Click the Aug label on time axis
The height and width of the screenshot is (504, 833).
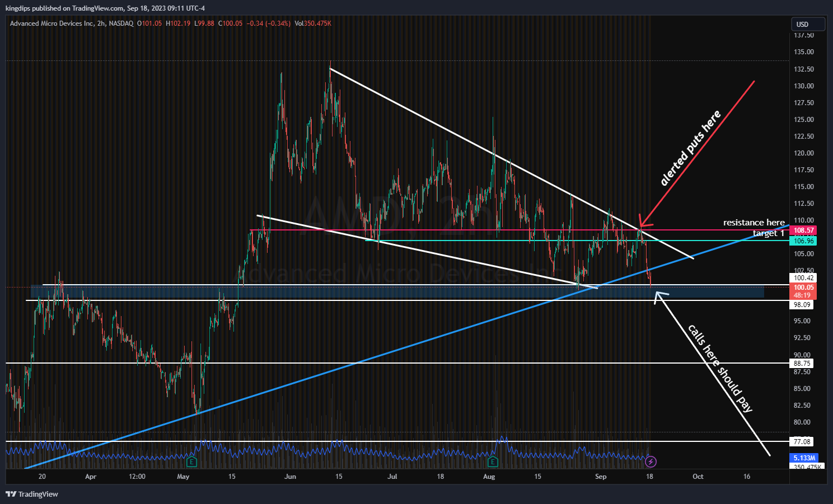[x=489, y=477]
